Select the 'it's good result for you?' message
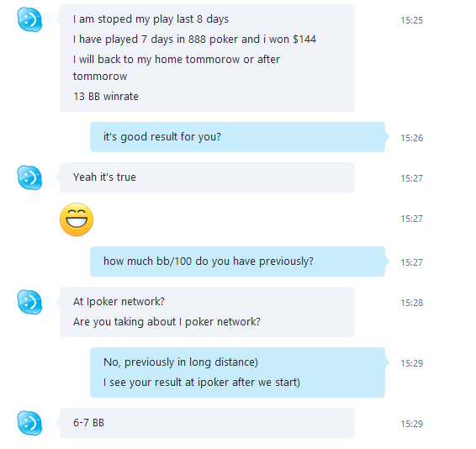Image resolution: width=476 pixels, height=449 pixels. pos(162,137)
